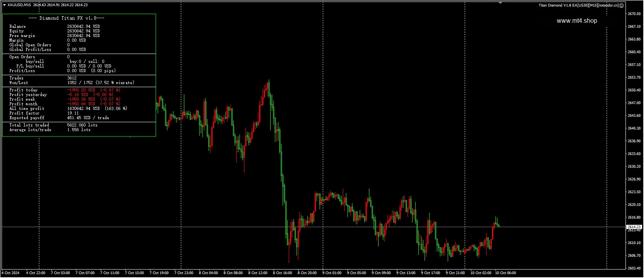Click the Profit factor value 19.11
Image resolution: width=644 pixels, height=278 pixels.
[x=73, y=113]
